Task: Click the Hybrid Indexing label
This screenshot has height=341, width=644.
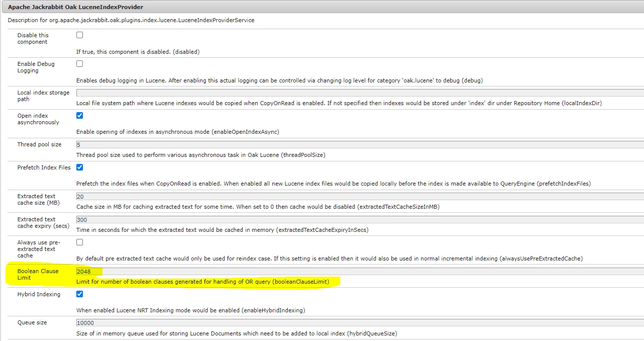Action: coord(39,294)
